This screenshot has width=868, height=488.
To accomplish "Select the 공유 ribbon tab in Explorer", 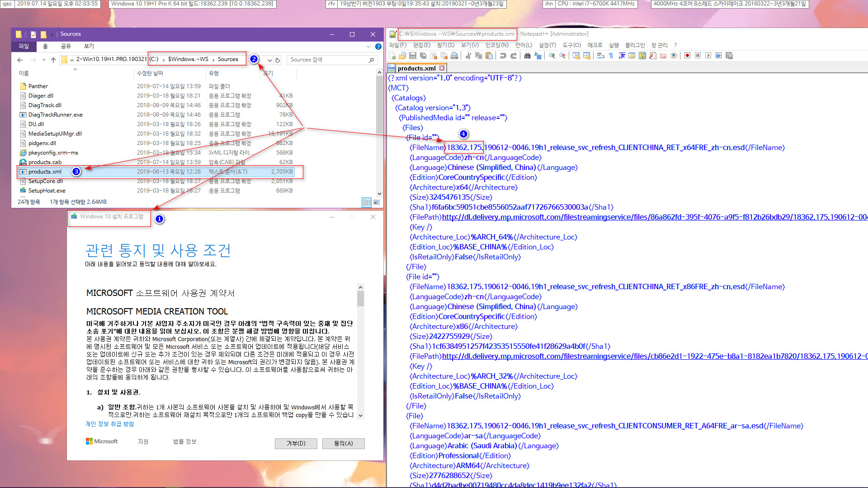I will tap(66, 46).
